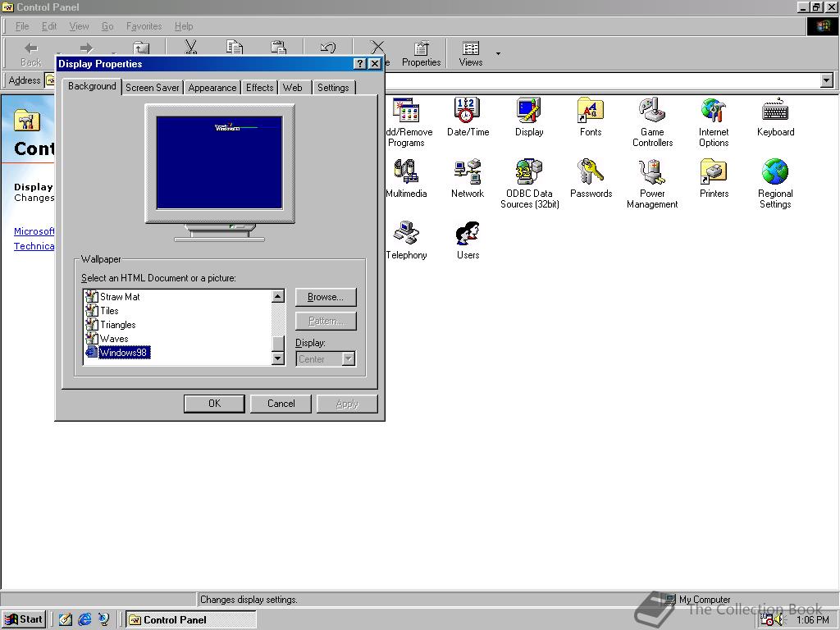This screenshot has width=840, height=630.
Task: Click the Display Properties help question-mark button
Action: (360, 64)
